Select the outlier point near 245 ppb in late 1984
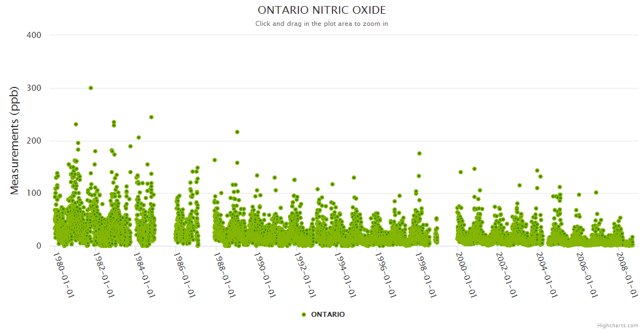 (x=151, y=117)
